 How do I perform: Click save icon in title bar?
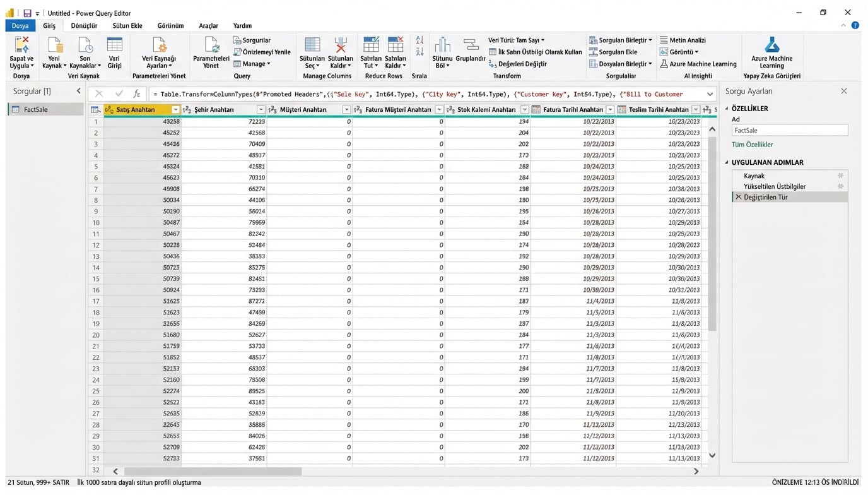27,13
